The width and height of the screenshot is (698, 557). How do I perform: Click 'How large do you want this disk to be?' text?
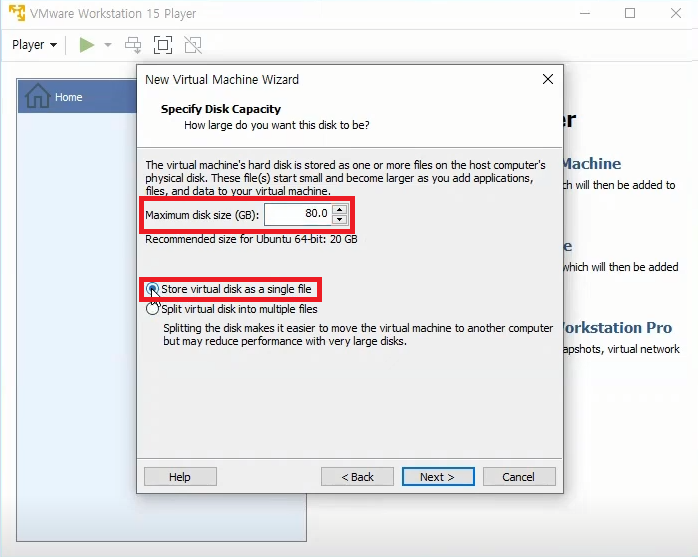point(276,125)
